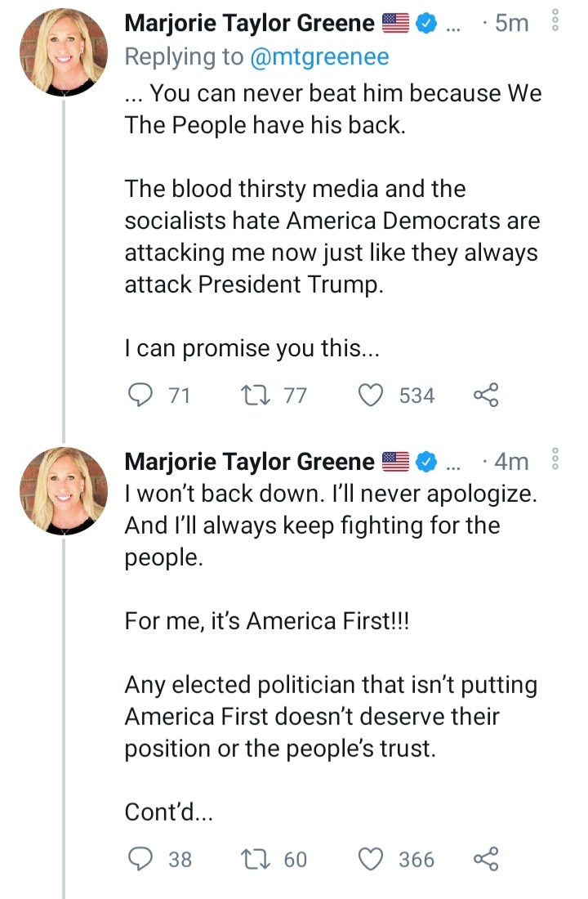The width and height of the screenshot is (588, 899).
Task: Open the first tweet via its 5m timestamp
Action: point(511,24)
